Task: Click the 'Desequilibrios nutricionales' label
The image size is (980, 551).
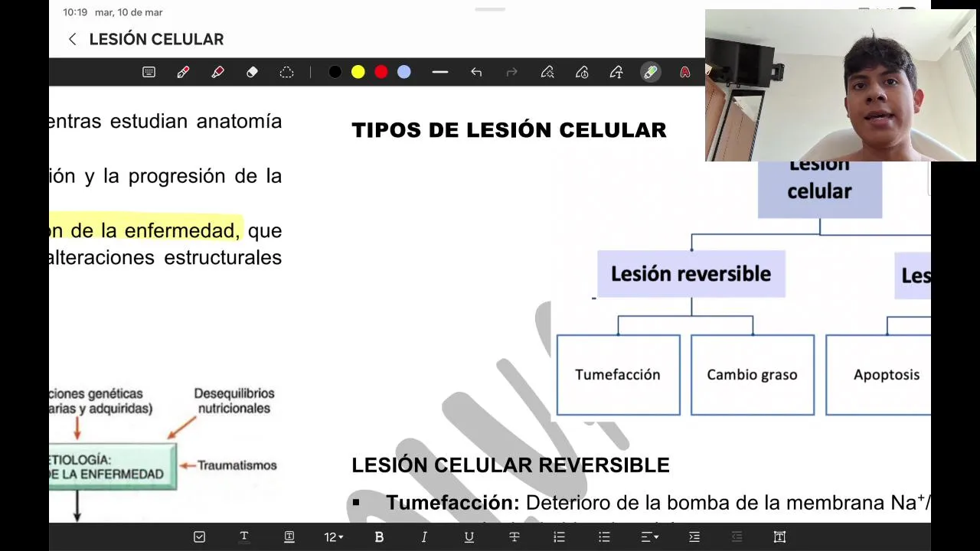Action: click(234, 401)
